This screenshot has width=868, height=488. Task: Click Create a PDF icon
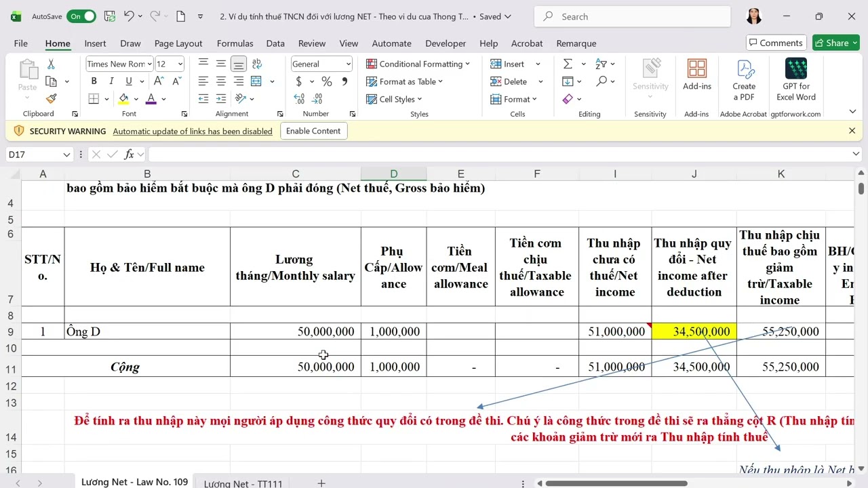744,79
